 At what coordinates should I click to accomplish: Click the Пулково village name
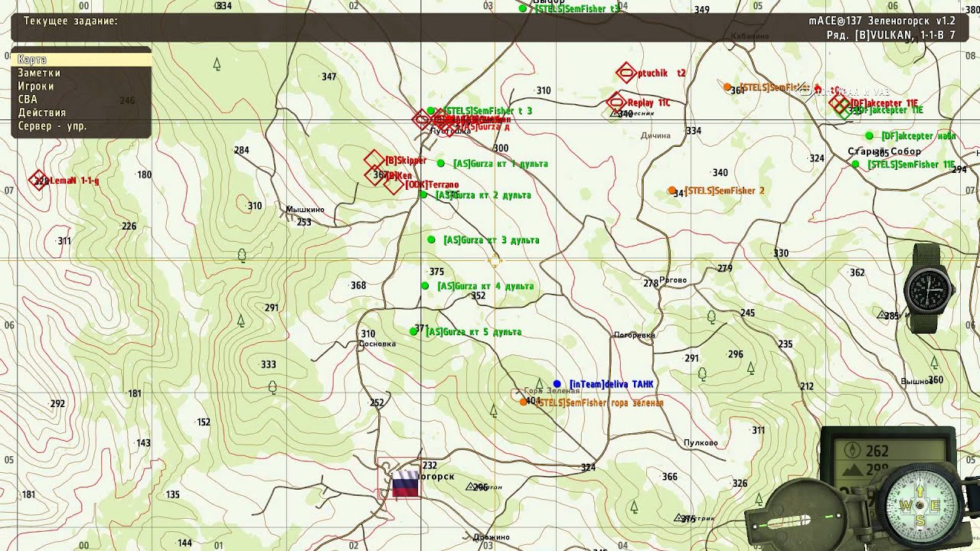click(701, 442)
